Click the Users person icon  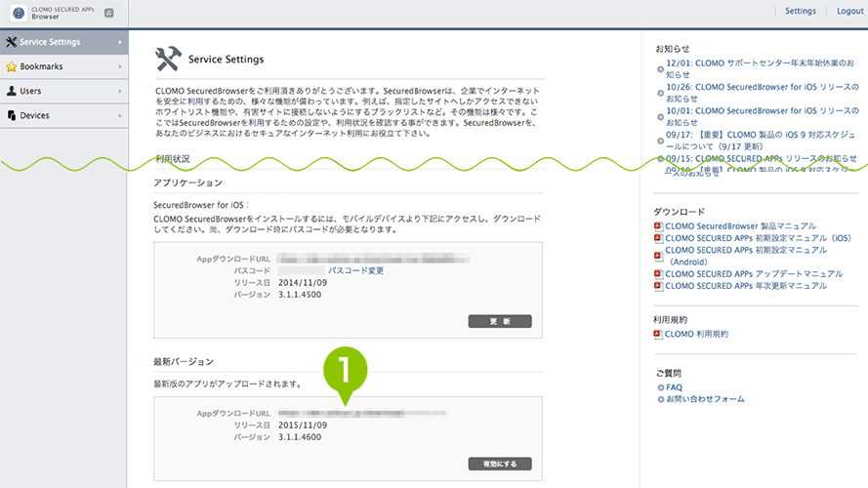(x=11, y=91)
